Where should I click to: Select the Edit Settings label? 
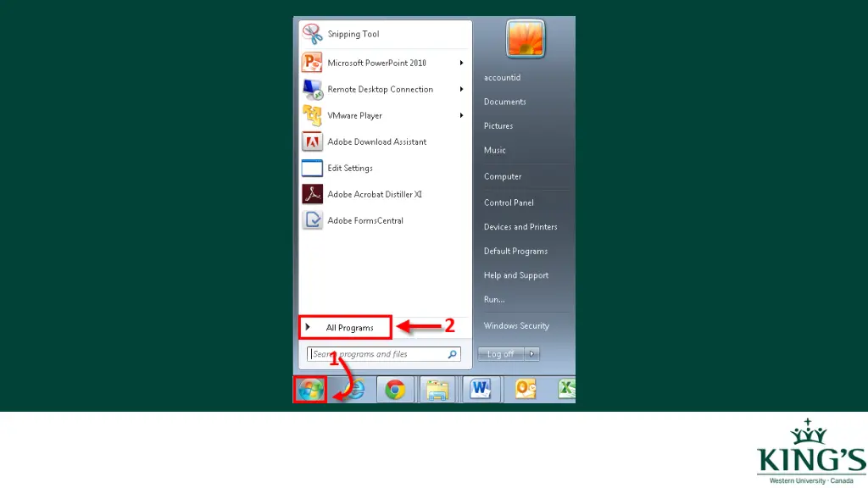[350, 169]
